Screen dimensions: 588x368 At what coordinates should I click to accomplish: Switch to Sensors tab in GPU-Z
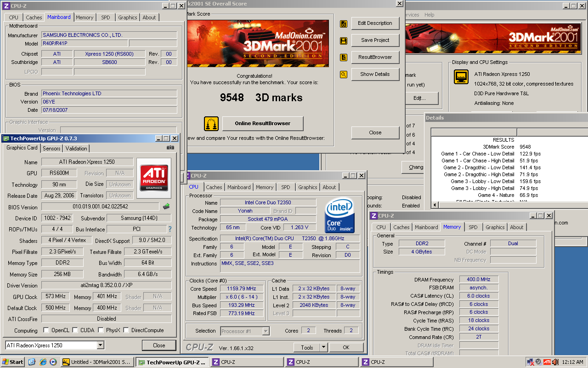(51, 149)
